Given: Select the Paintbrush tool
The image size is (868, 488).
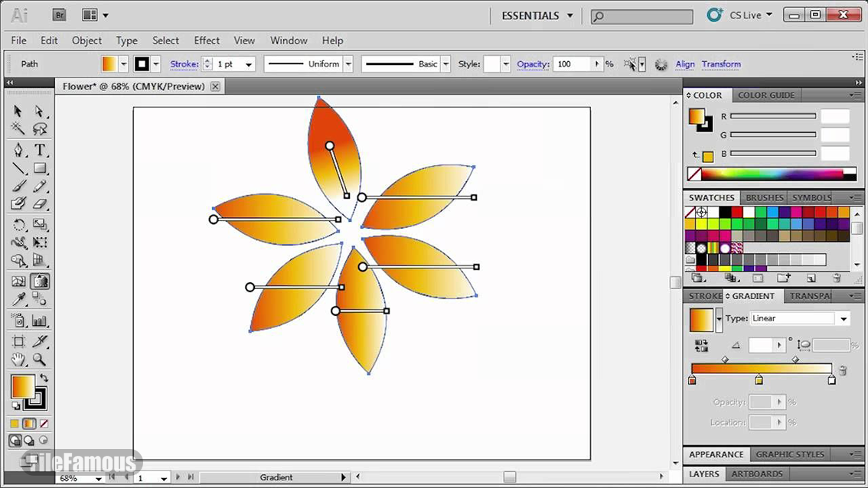Looking at the screenshot, I should (x=18, y=186).
